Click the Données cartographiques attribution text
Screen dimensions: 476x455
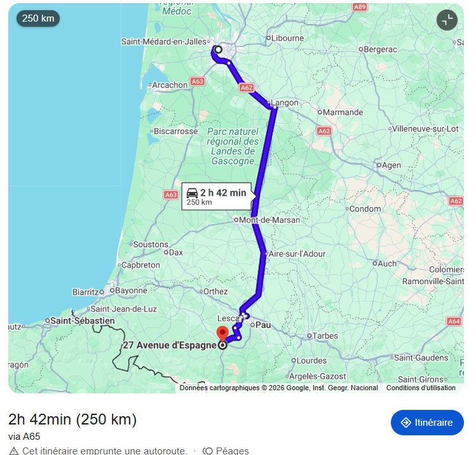[x=279, y=388]
